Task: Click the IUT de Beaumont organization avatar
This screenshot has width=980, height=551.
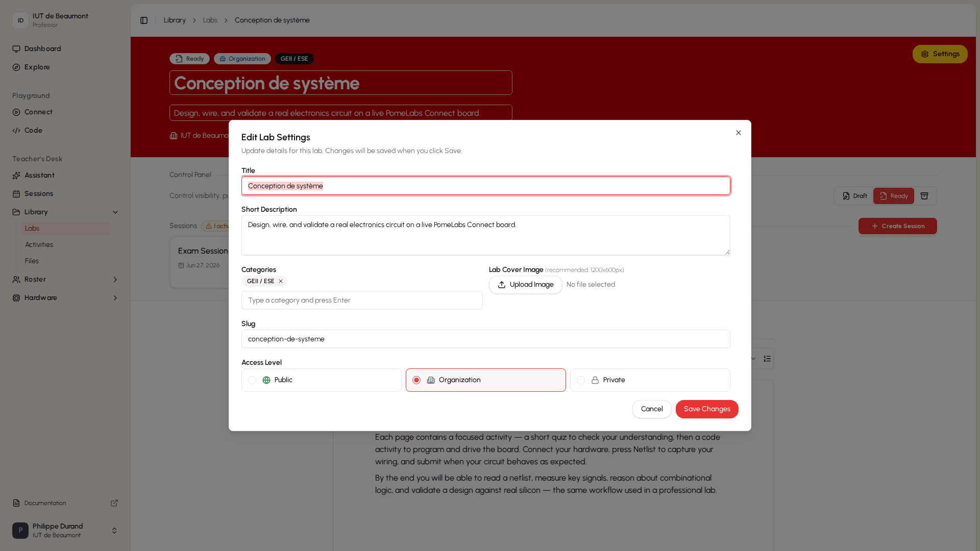Action: 20,20
